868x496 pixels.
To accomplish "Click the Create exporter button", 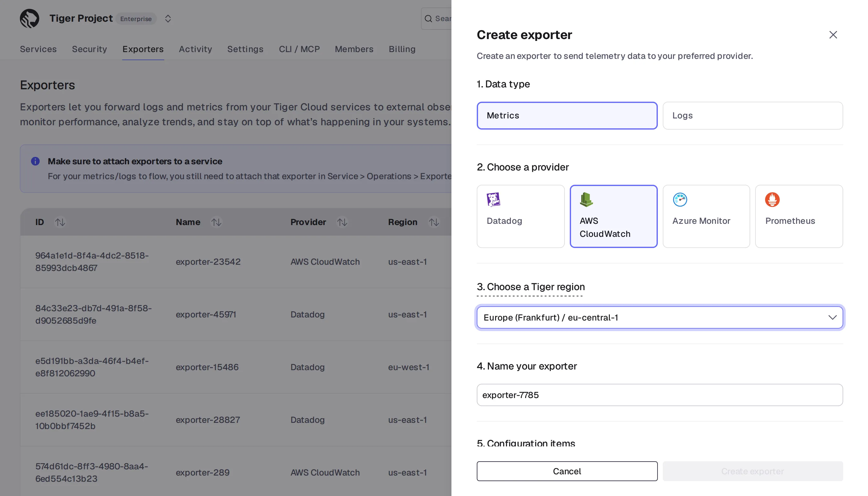I will [x=752, y=471].
